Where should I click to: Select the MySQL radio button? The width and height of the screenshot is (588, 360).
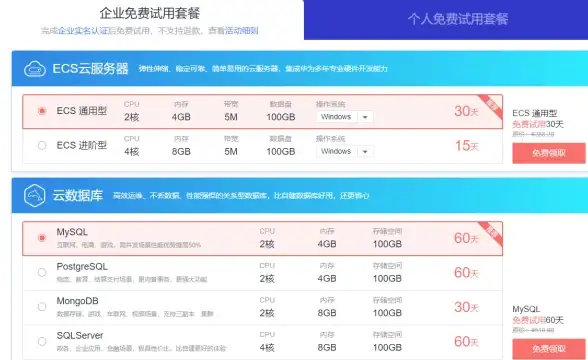(42, 238)
